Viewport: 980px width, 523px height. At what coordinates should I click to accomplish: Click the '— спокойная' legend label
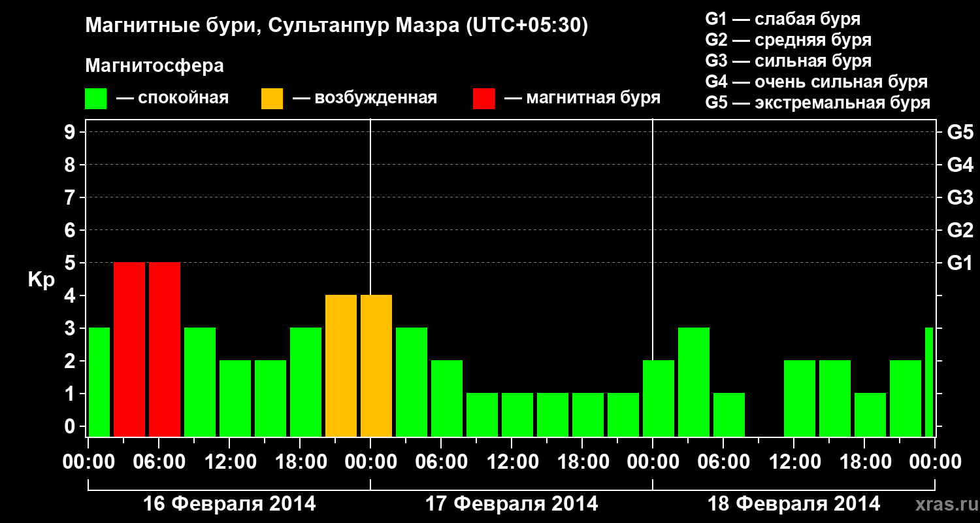pyautogui.click(x=172, y=98)
